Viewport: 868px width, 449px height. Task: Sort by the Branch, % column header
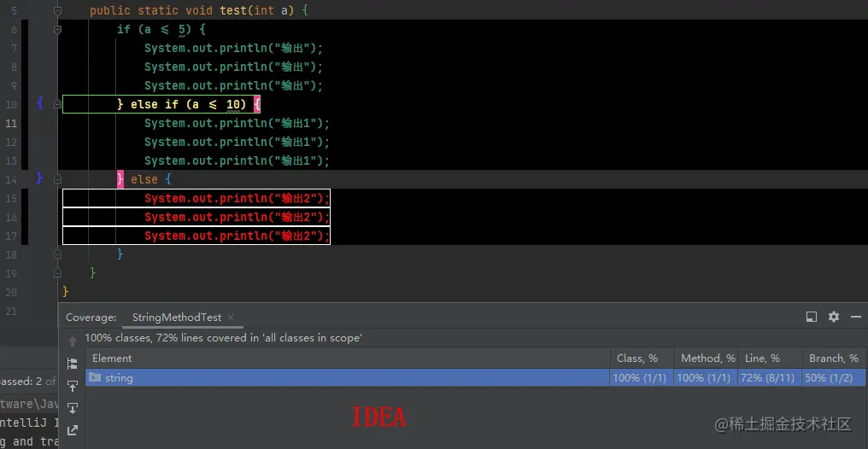coord(834,359)
